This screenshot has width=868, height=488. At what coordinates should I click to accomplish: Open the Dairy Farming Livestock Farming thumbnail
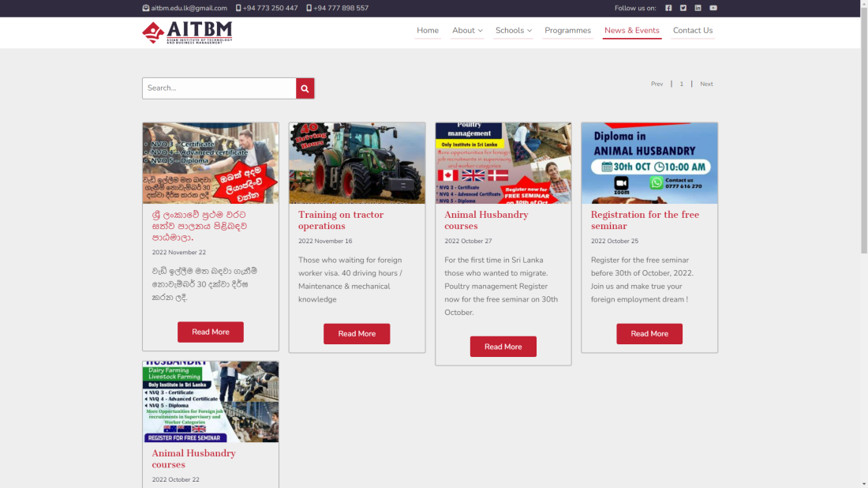click(211, 402)
